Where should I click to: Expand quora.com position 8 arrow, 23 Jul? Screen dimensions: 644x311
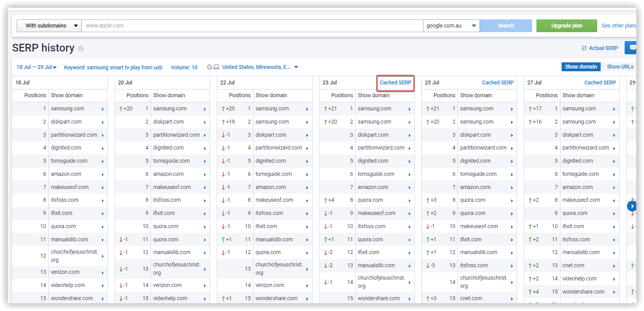(409, 201)
